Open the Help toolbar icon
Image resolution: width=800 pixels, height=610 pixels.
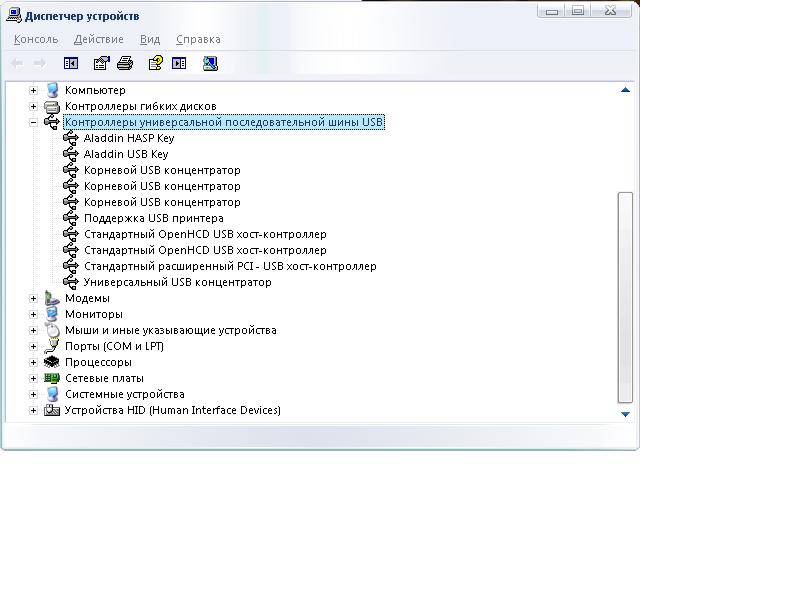coord(155,63)
